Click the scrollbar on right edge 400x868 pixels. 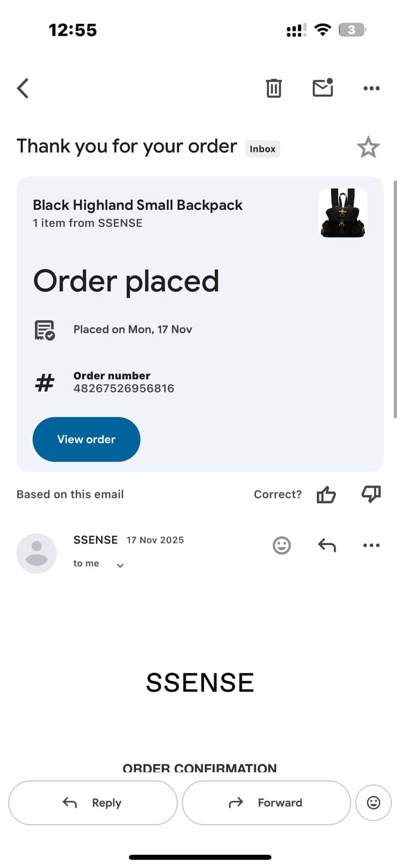[395, 299]
